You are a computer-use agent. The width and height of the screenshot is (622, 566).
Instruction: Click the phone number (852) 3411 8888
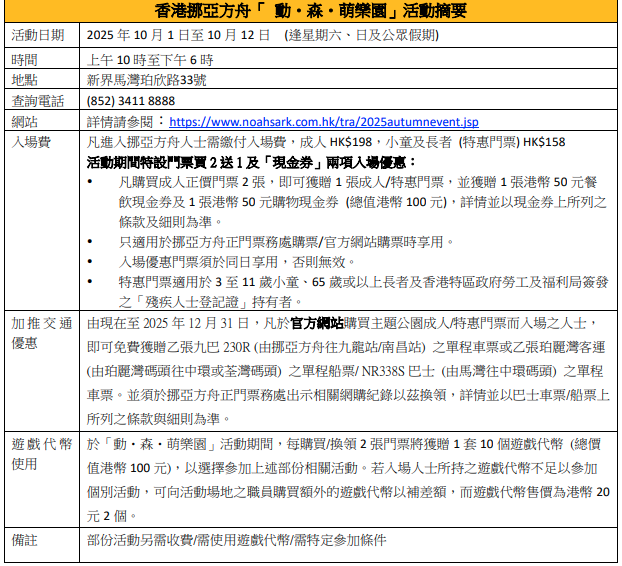click(x=131, y=100)
